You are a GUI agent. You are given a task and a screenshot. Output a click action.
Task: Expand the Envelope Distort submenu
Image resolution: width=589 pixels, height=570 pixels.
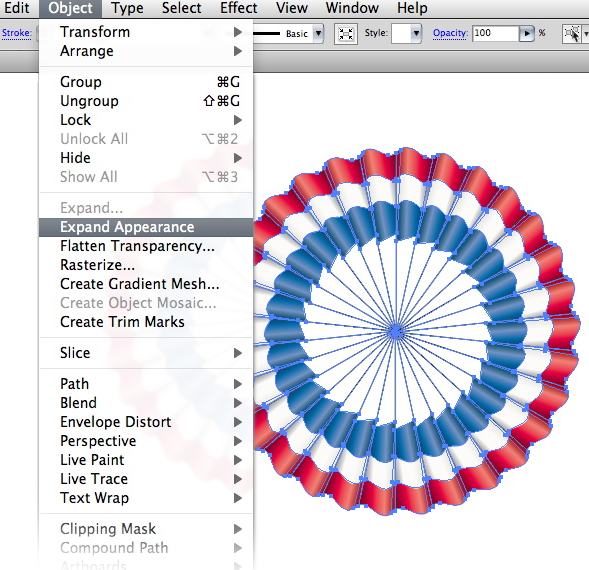(x=146, y=422)
